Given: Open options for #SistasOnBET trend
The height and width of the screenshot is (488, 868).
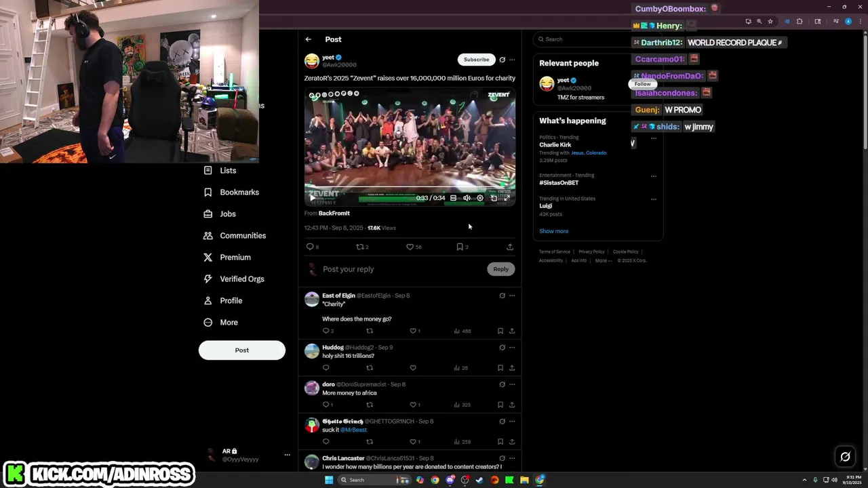Looking at the screenshot, I should click(654, 176).
